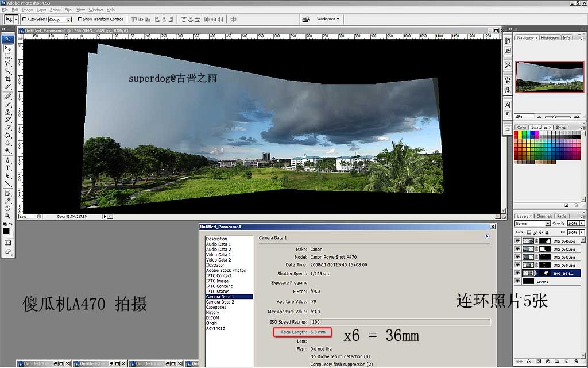
Task: Select the Crop tool
Action: coord(7,79)
